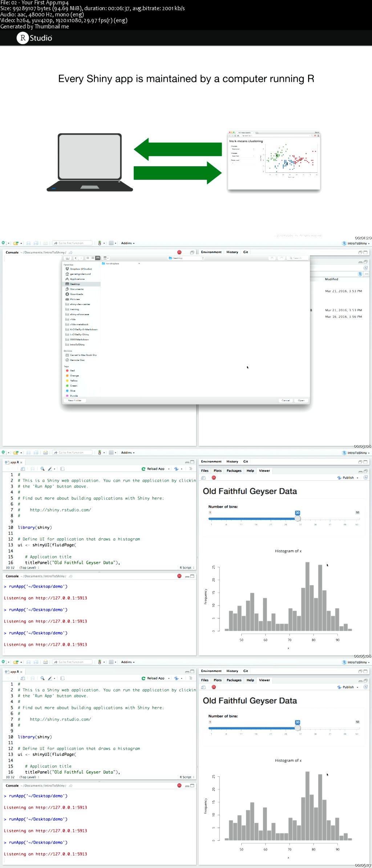Select Remote Disc under Devices
The image size is (372, 868).
(x=77, y=360)
